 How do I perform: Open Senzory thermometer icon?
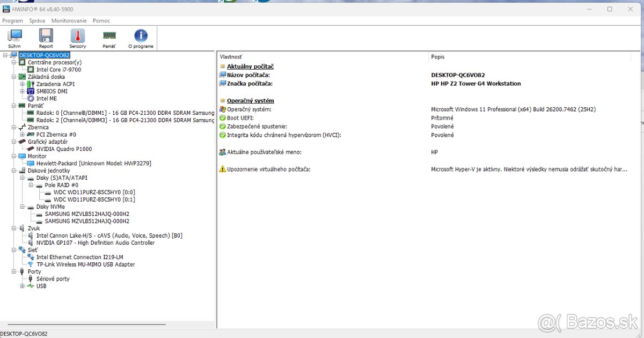coord(77,38)
